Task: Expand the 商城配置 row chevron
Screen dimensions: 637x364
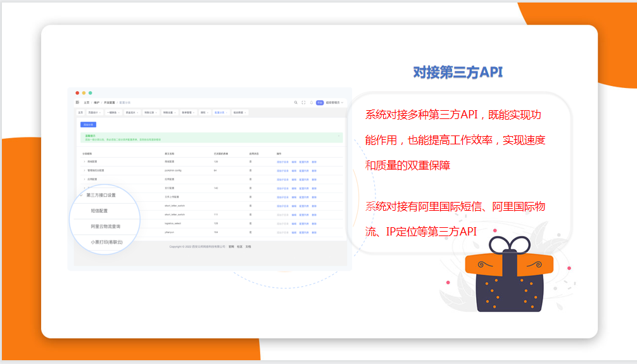Action: click(84, 162)
